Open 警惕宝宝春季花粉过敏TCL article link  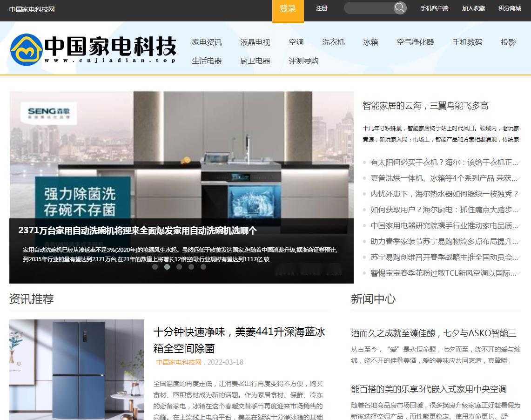tap(444, 273)
